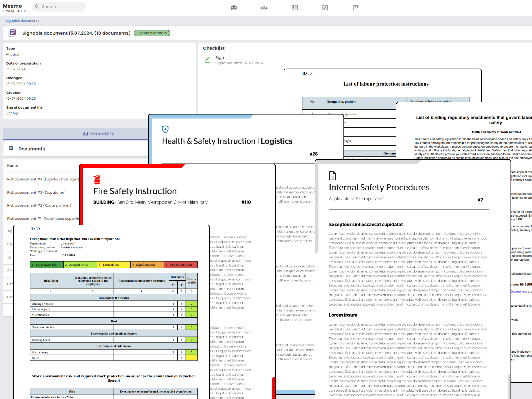
Task: Click the Meemo E-Work Safety logo
Action: [x=14, y=8]
